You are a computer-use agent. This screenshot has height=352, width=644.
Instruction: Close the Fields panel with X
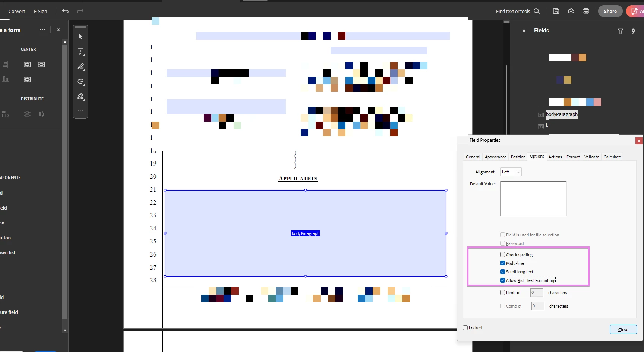524,31
